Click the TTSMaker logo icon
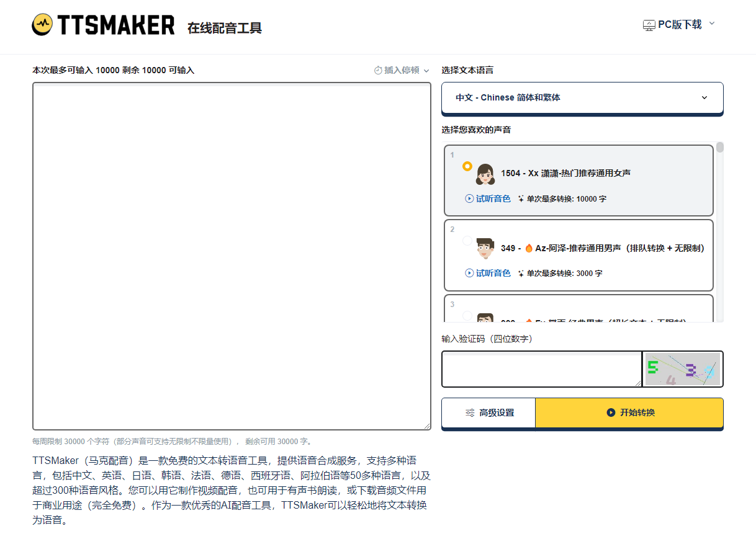756x544 pixels. (41, 25)
